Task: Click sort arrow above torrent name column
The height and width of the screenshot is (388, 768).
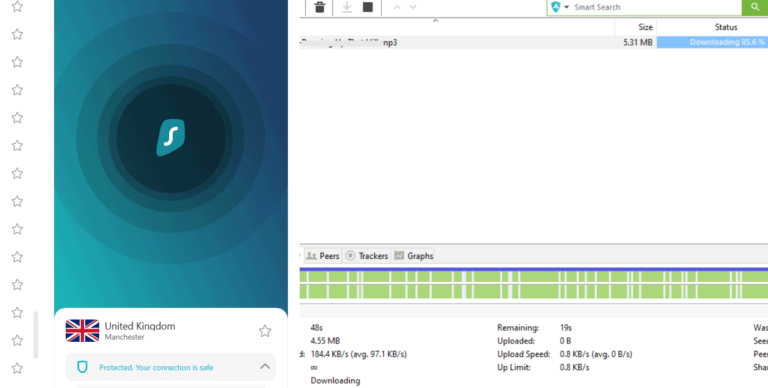Action: coord(435,21)
